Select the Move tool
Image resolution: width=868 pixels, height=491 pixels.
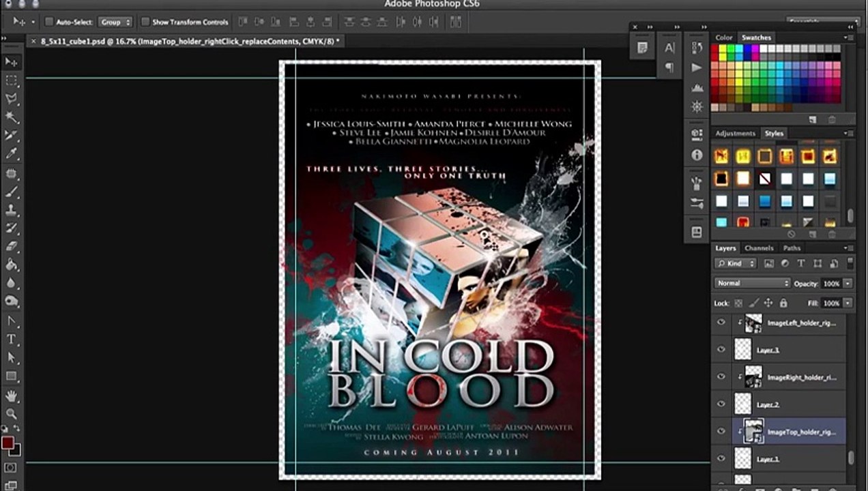pyautogui.click(x=12, y=62)
